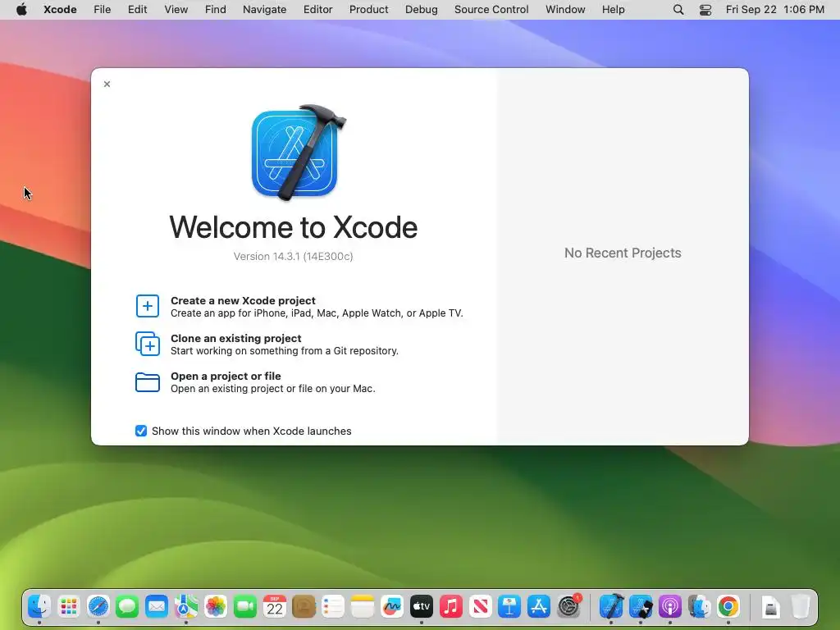Open Contacts from the dock
This screenshot has width=840, height=630.
tap(304, 606)
